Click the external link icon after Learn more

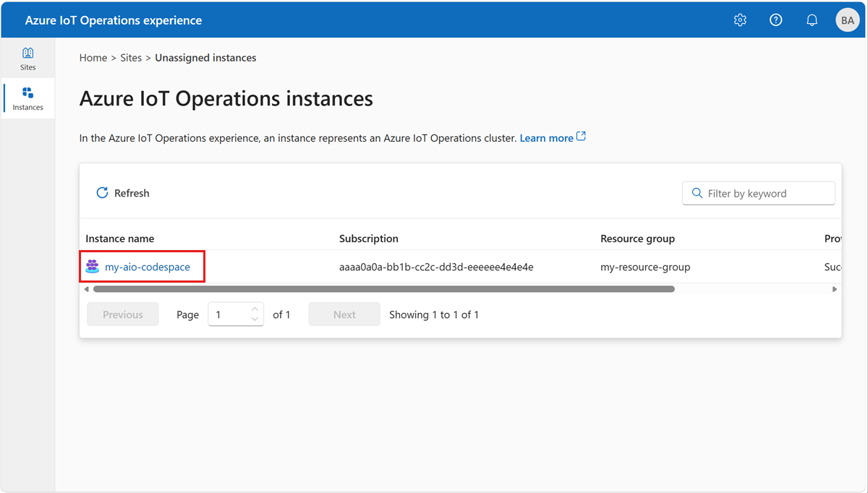pos(581,137)
